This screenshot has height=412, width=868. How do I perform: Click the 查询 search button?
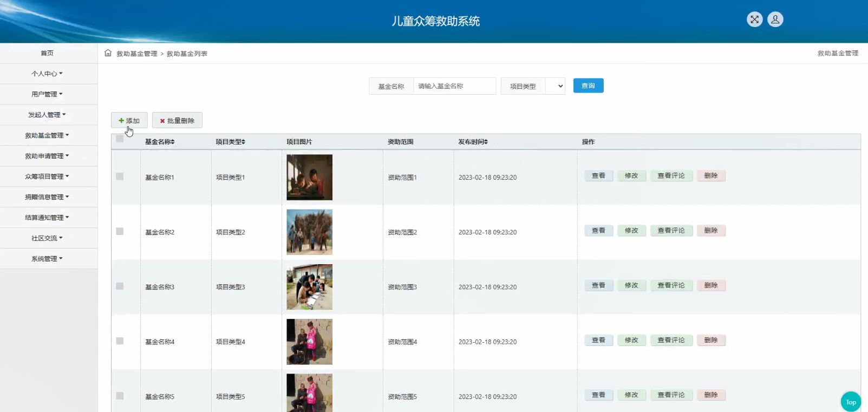(x=588, y=86)
